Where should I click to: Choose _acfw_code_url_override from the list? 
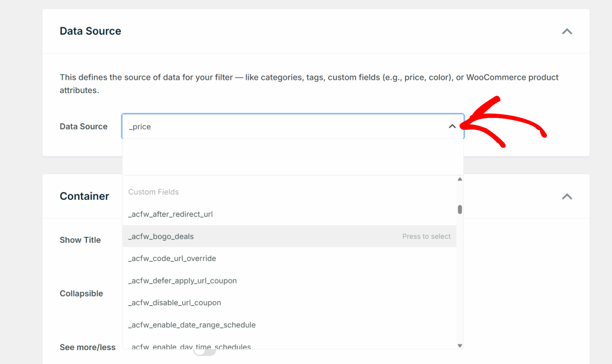(x=289, y=258)
